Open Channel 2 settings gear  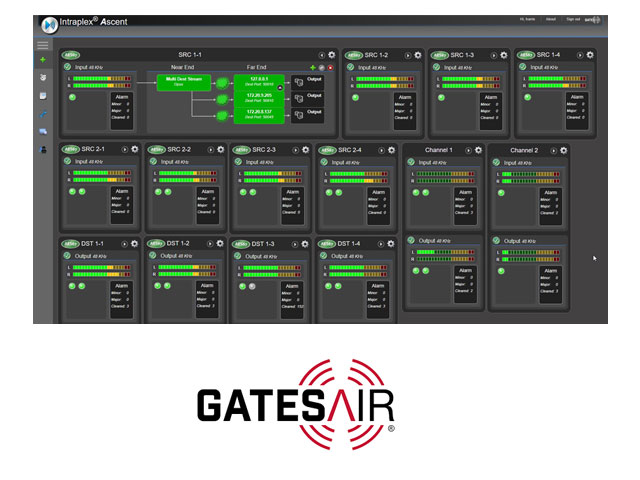pos(564,150)
